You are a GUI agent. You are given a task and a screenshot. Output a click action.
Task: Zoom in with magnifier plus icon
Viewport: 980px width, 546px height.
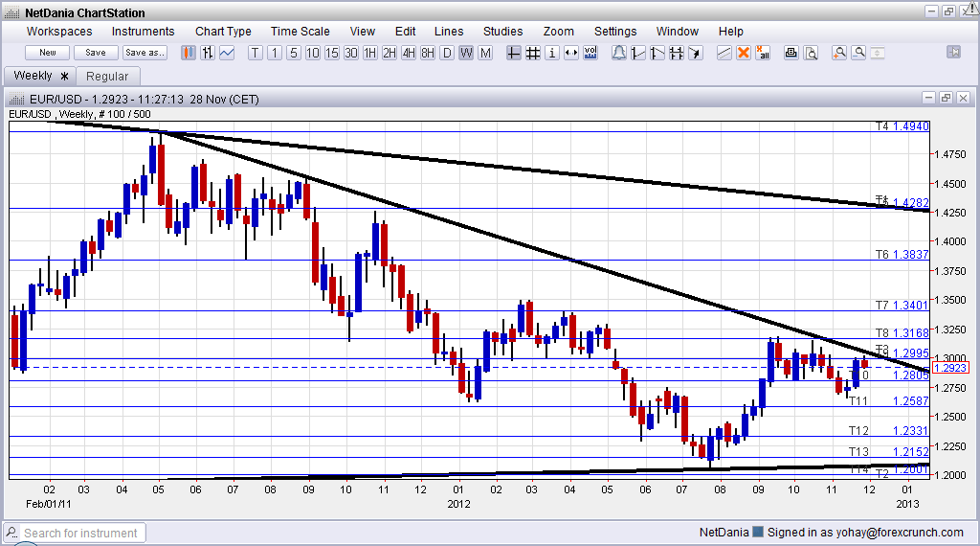pos(839,53)
